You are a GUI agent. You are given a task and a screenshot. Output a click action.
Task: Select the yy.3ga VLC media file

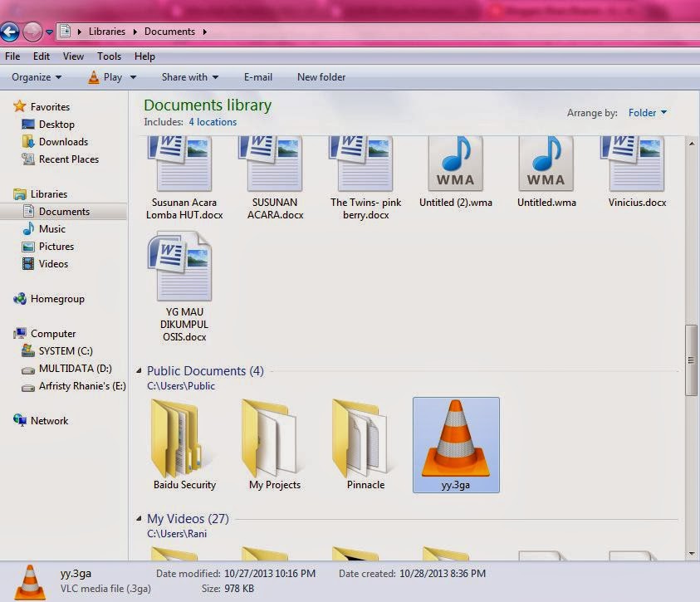(456, 445)
